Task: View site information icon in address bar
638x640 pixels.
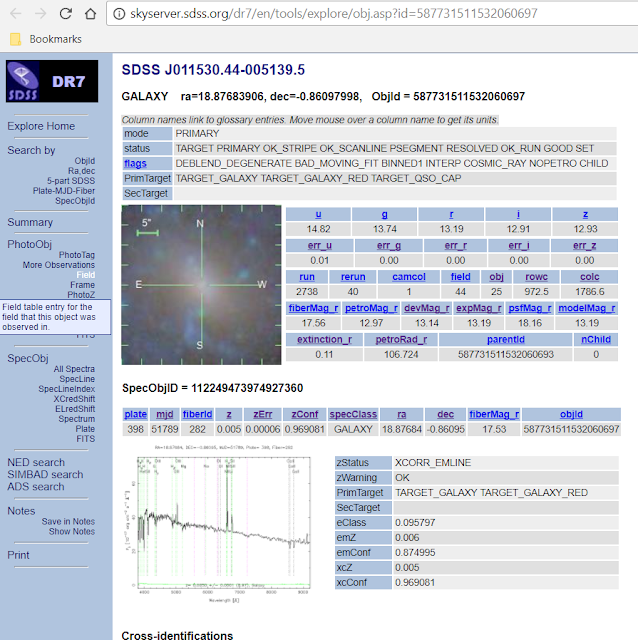Action: coord(119,14)
